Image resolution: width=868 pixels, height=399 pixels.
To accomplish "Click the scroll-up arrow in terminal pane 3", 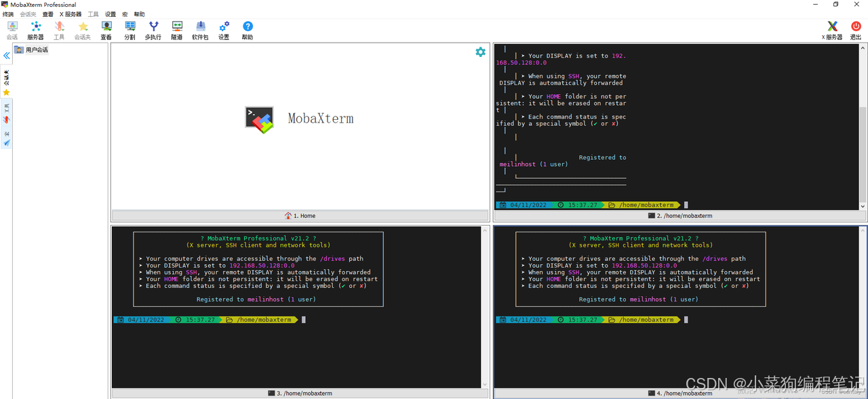I will 486,230.
